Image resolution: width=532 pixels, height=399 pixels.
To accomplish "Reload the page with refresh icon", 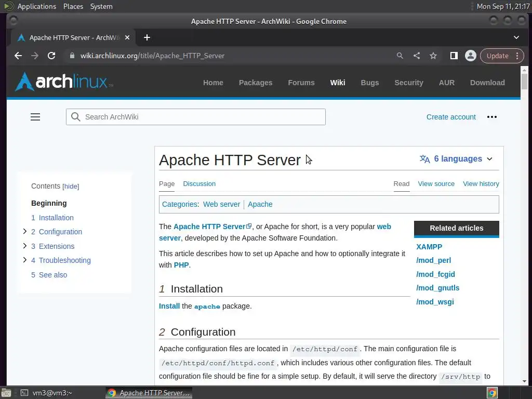I will point(51,56).
